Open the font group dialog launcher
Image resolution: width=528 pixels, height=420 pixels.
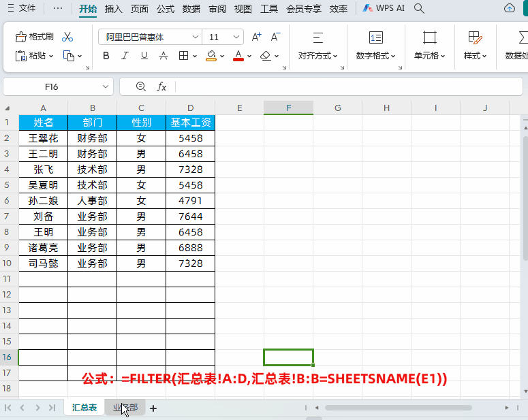(285, 67)
